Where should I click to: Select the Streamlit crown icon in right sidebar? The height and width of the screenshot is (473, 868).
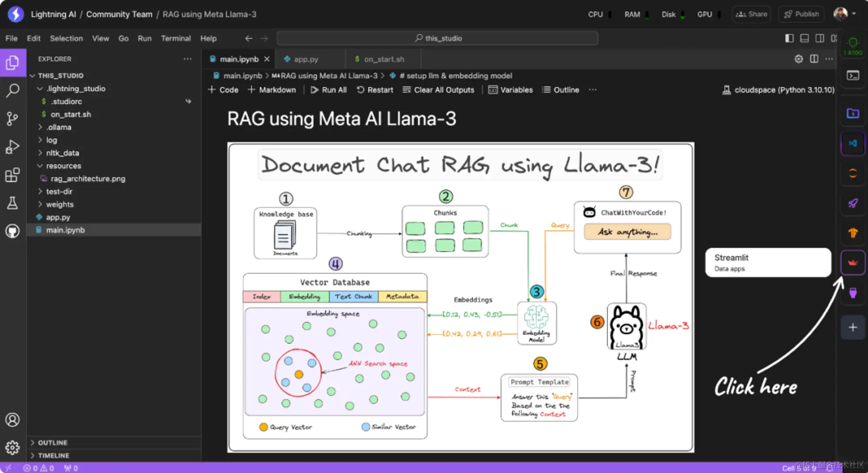click(x=852, y=262)
